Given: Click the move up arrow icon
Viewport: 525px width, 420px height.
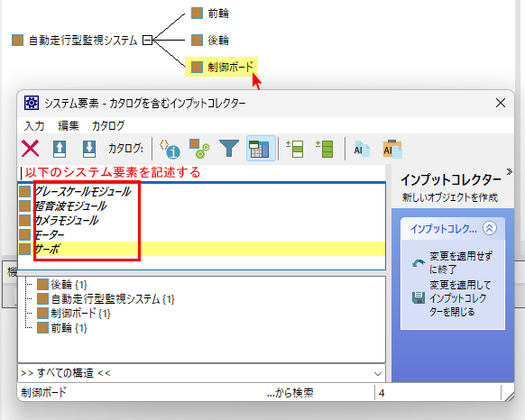Looking at the screenshot, I should pos(60,149).
